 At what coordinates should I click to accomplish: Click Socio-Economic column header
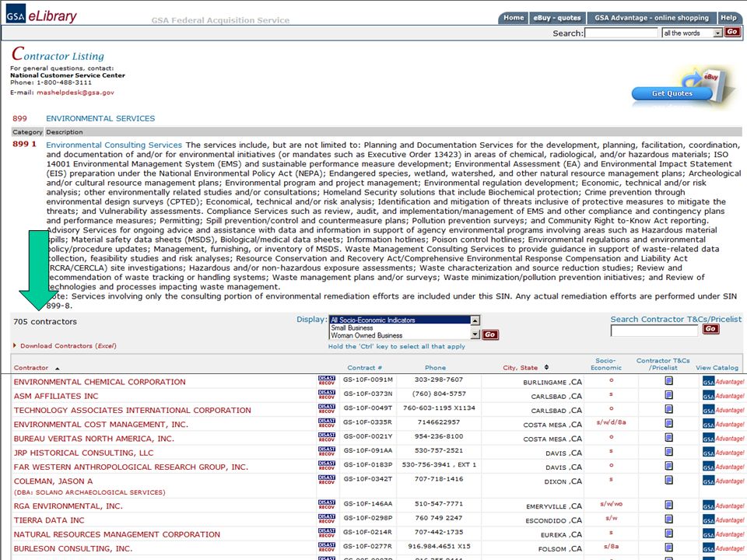(606, 364)
